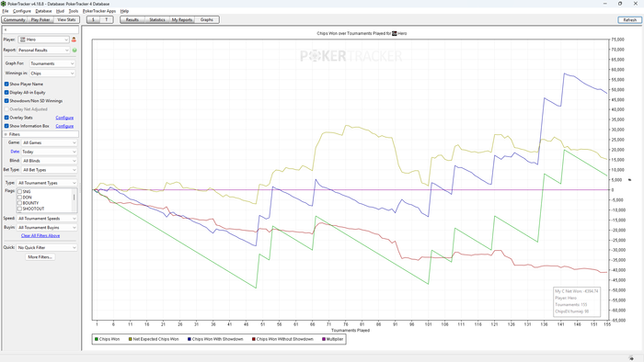Click the Chips Won green legend swatch
Viewport: 644px width, 362px height.
(x=97, y=339)
